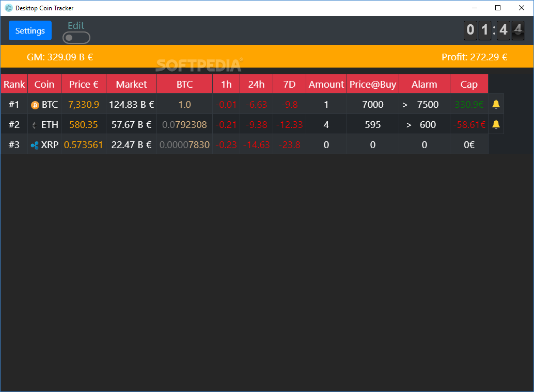Click the Market column header
Image resolution: width=534 pixels, height=392 pixels.
pyautogui.click(x=132, y=84)
